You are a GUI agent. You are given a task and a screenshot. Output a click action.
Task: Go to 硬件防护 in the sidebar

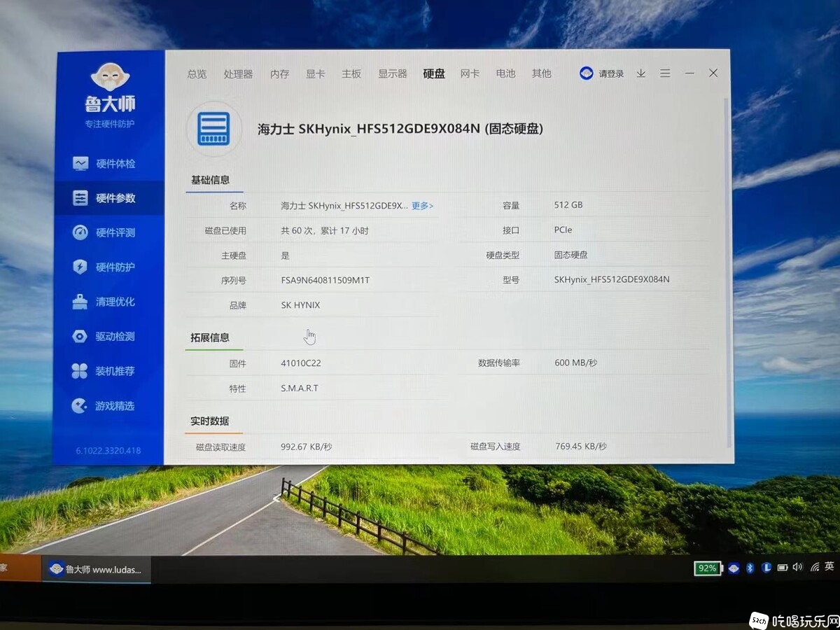(x=104, y=267)
